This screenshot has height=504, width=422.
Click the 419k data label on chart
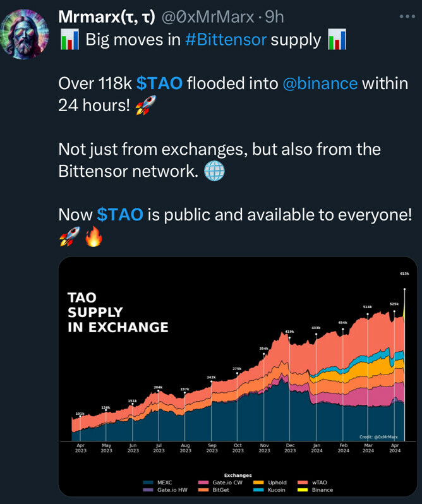point(289,331)
